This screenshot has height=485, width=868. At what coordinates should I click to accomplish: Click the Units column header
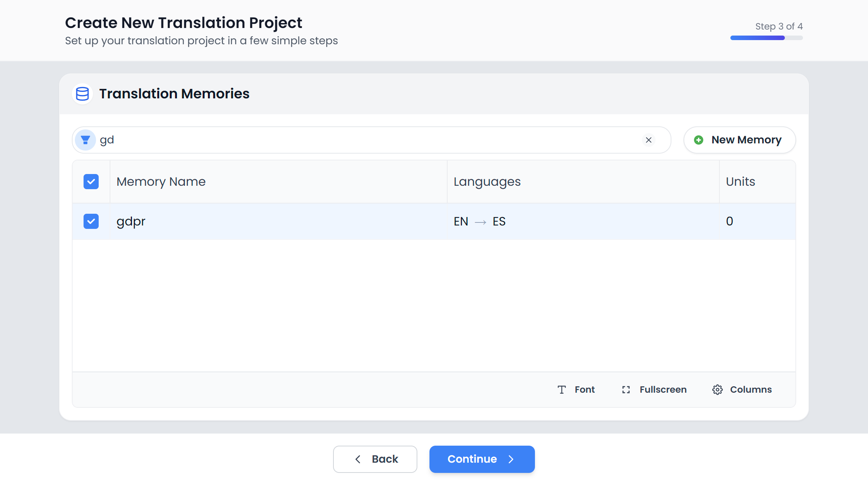(x=740, y=182)
